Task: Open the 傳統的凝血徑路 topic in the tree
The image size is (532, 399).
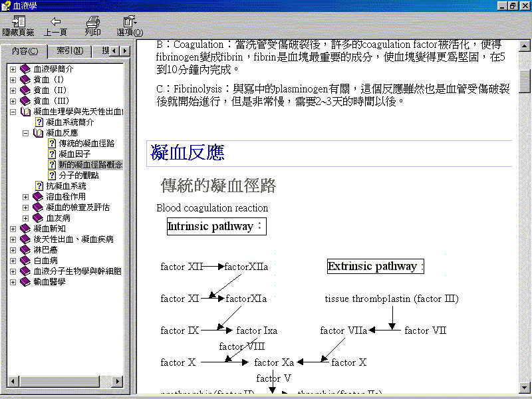Action: click(86, 144)
